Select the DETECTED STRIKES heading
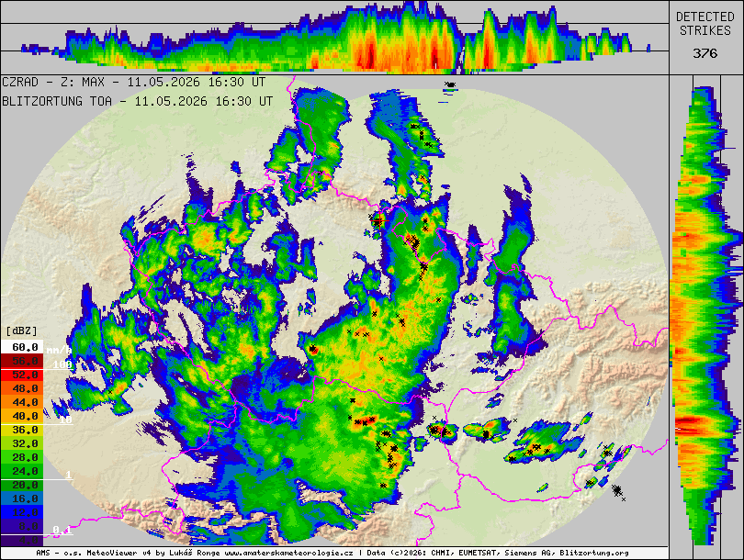Viewport: 744px width, 560px height. (705, 24)
